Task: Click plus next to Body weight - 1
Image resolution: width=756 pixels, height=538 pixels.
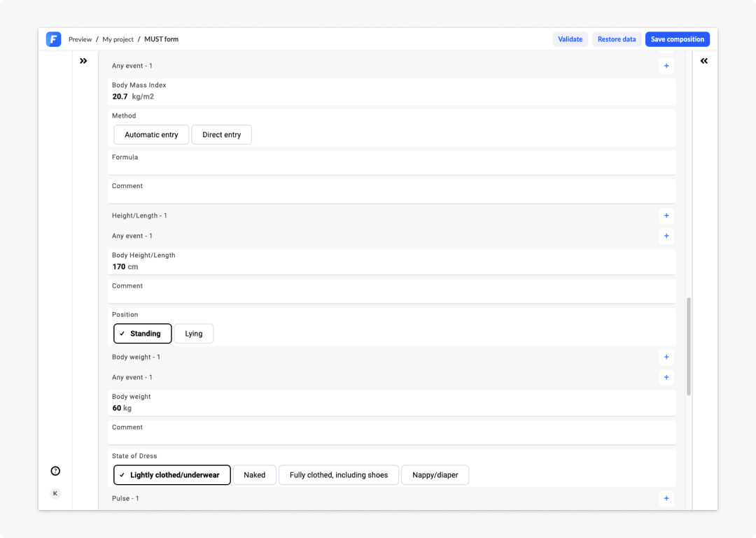Action: (666, 357)
